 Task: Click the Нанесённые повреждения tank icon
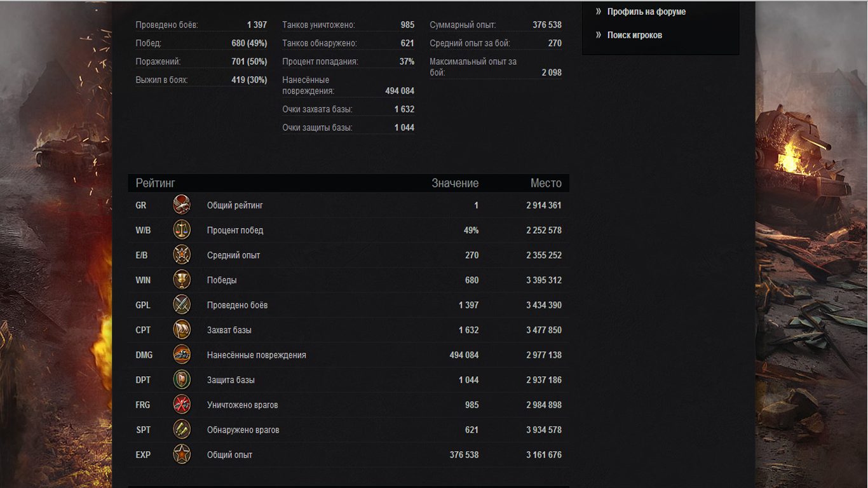coord(182,355)
